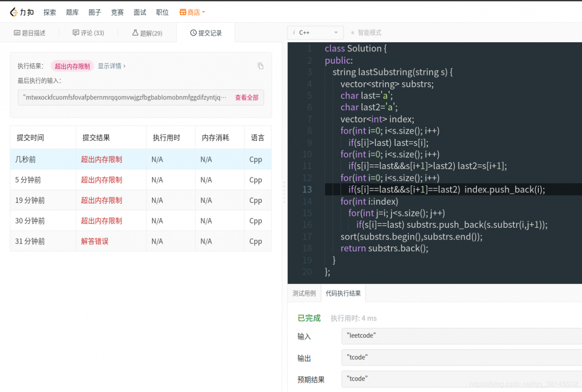The height and width of the screenshot is (392, 582).
Task: Click the 'class Solution {' line
Action: (x=356, y=49)
